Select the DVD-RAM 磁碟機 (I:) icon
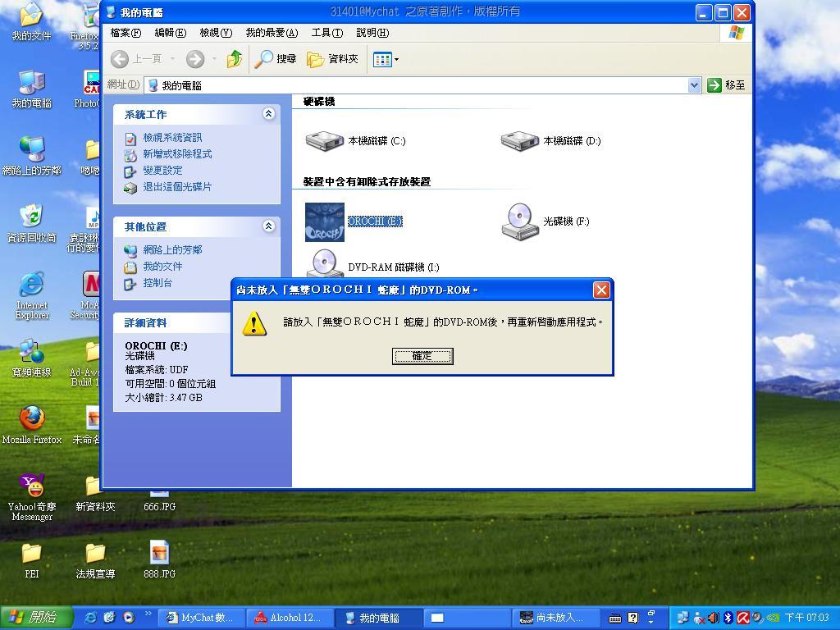 coord(325,263)
